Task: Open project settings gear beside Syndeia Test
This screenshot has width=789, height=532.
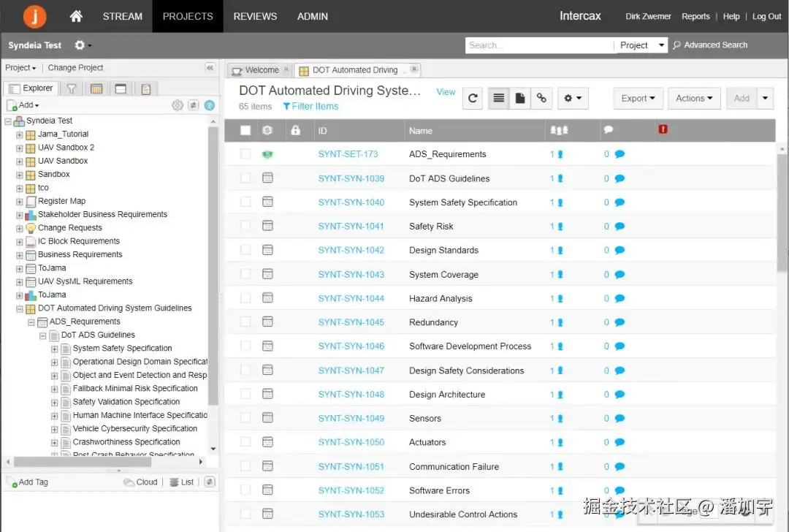Action: pyautogui.click(x=83, y=45)
